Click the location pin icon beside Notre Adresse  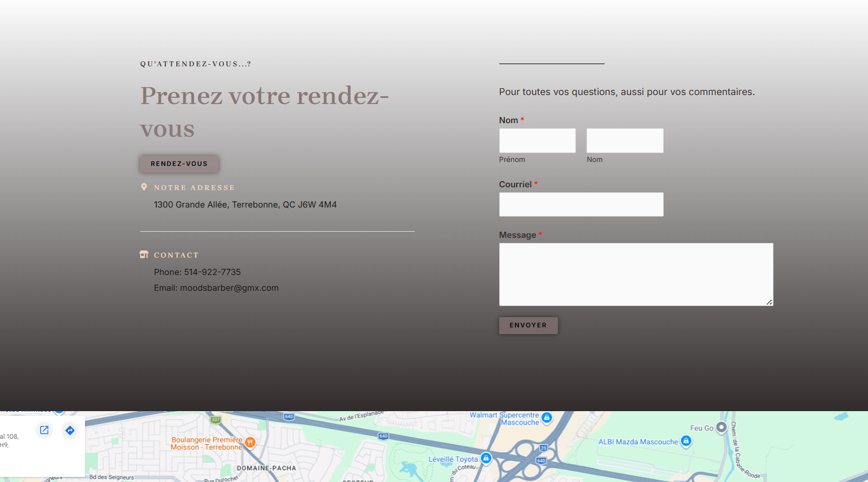coord(144,187)
